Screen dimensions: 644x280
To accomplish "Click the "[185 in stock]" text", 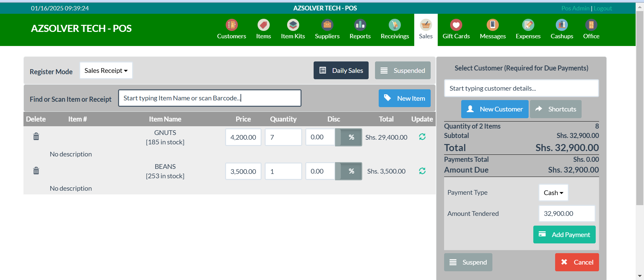I will [165, 142].
